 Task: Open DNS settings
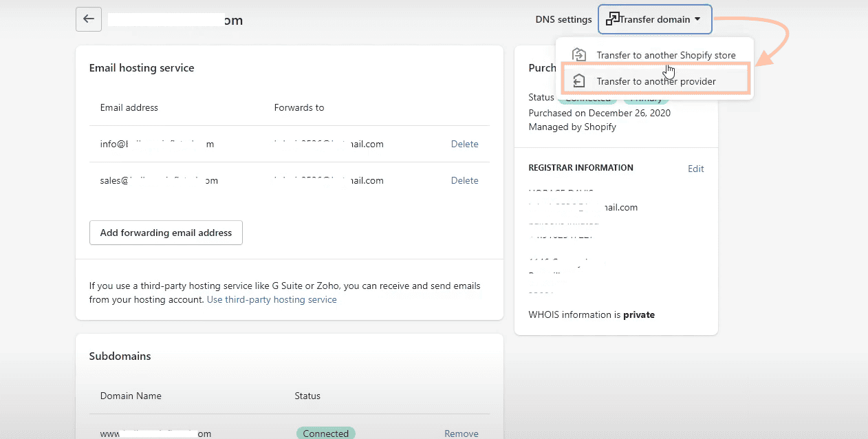pyautogui.click(x=563, y=19)
